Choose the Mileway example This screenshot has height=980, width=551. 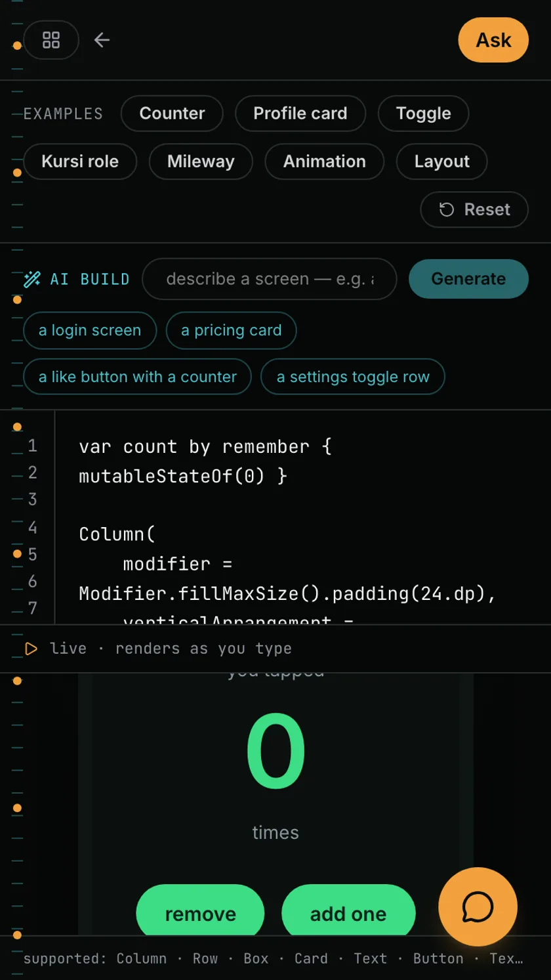201,161
